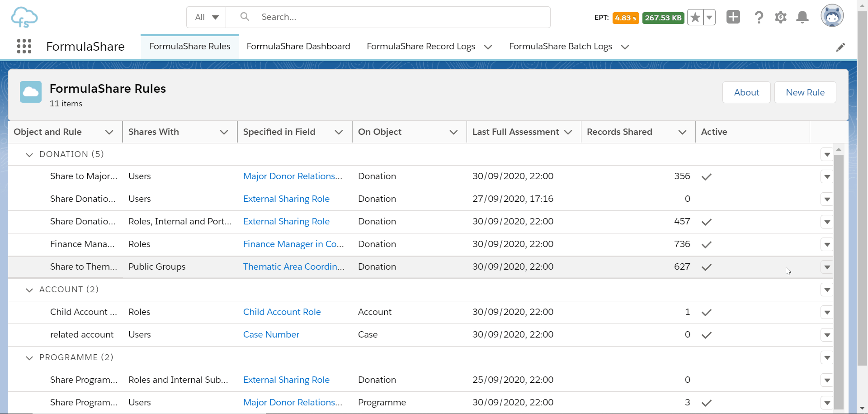The width and height of the screenshot is (868, 414).
Task: Open the All search scope dropdown
Action: point(207,17)
